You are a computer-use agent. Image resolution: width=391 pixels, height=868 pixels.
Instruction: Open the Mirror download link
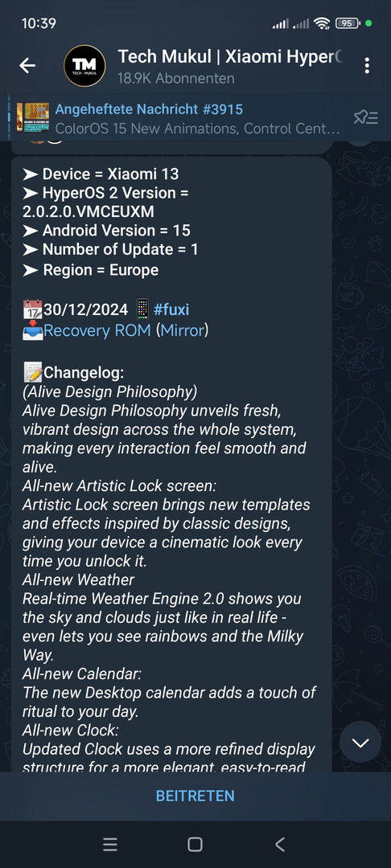click(182, 330)
